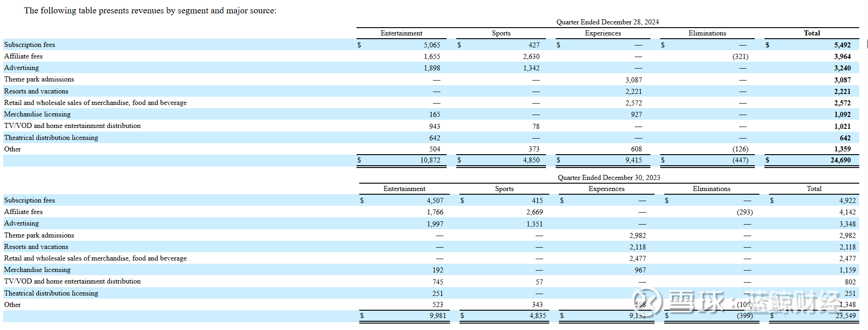Select the bold 'Total' column header
The width and height of the screenshot is (868, 330).
point(811,33)
